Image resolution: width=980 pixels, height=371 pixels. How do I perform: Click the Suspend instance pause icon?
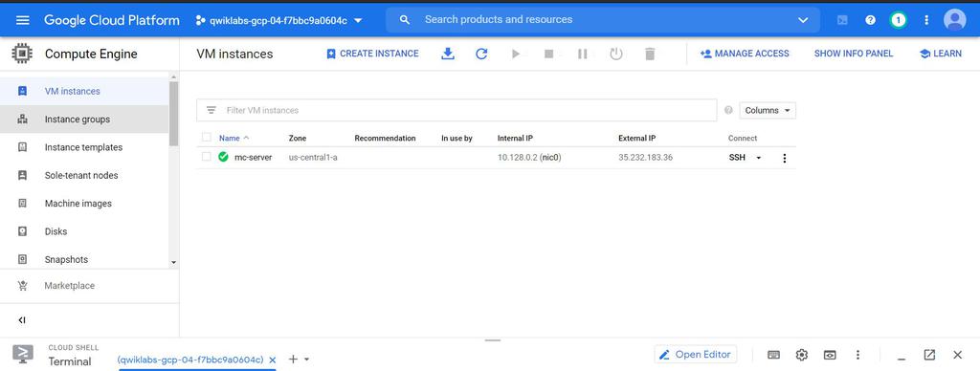[583, 54]
